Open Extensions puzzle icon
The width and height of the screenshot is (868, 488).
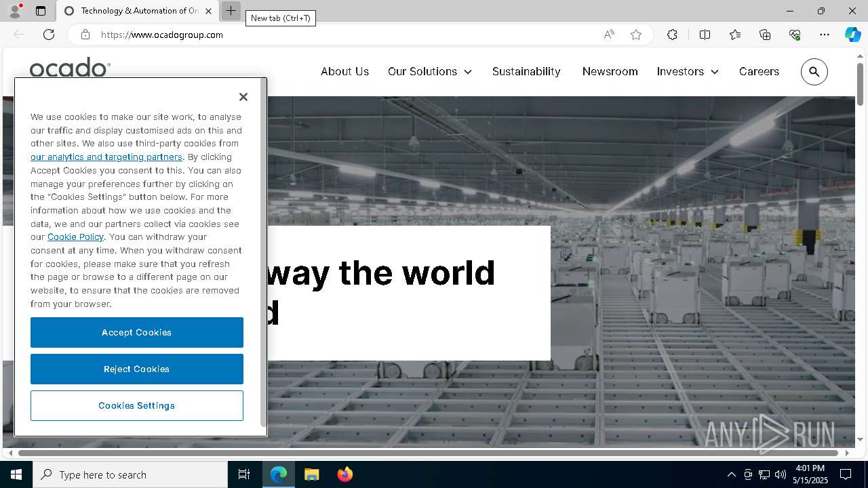(x=672, y=35)
